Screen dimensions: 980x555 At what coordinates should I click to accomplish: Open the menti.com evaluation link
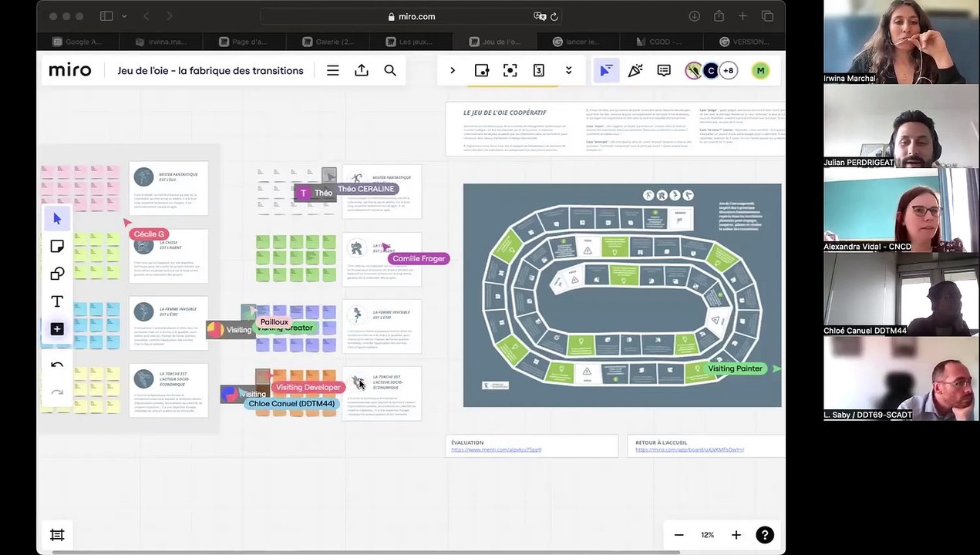coord(496,449)
